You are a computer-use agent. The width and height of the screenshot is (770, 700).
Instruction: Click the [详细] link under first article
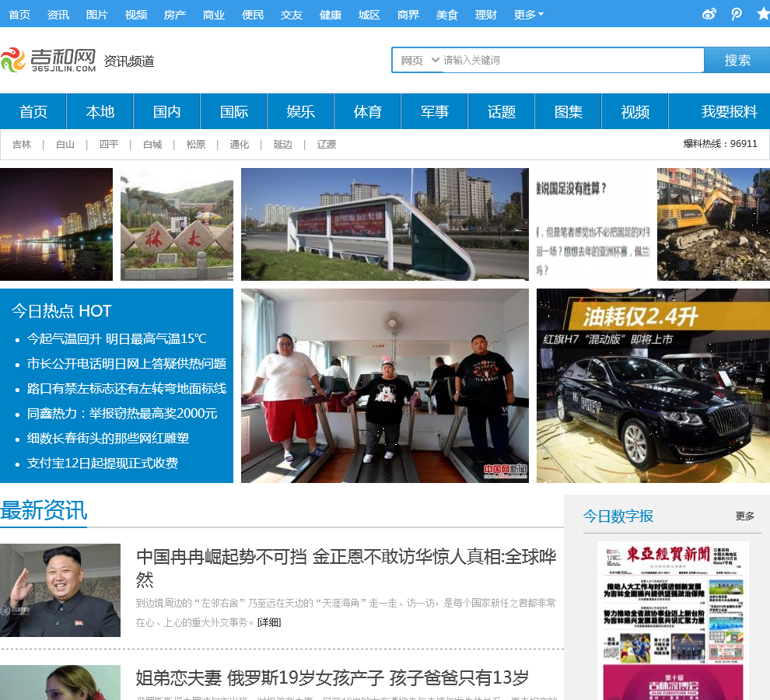coord(269,622)
